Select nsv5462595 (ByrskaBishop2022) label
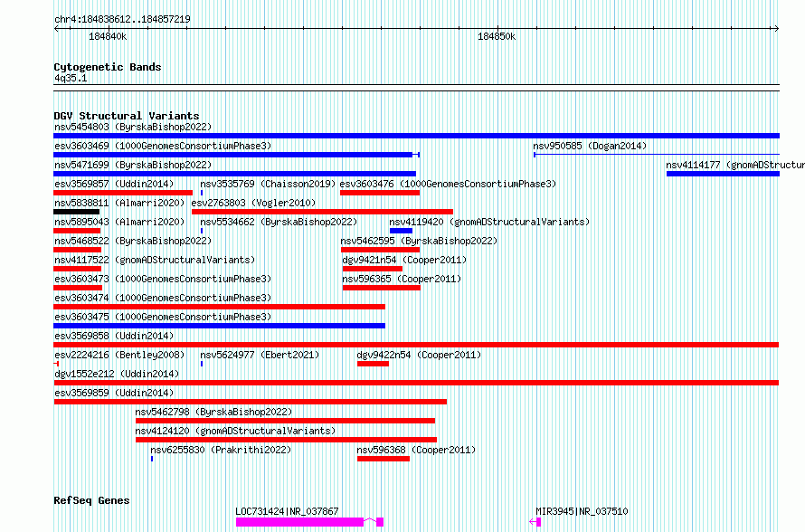The width and height of the screenshot is (805, 532). point(419,241)
